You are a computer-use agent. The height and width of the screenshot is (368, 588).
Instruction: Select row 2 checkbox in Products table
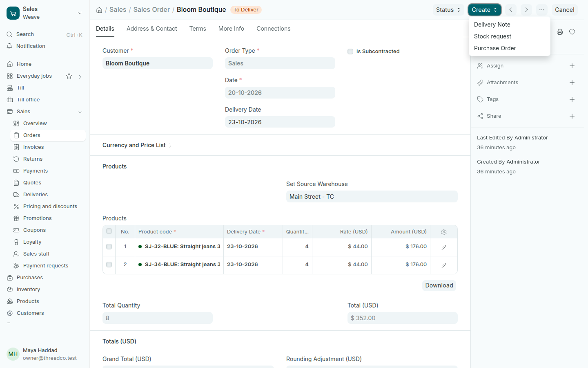(109, 265)
